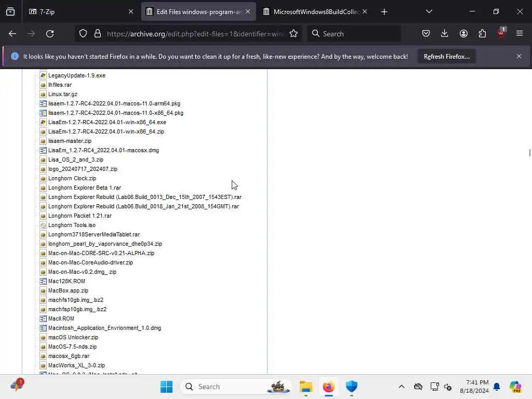
Task: Open File Explorer from the taskbar
Action: point(305,387)
